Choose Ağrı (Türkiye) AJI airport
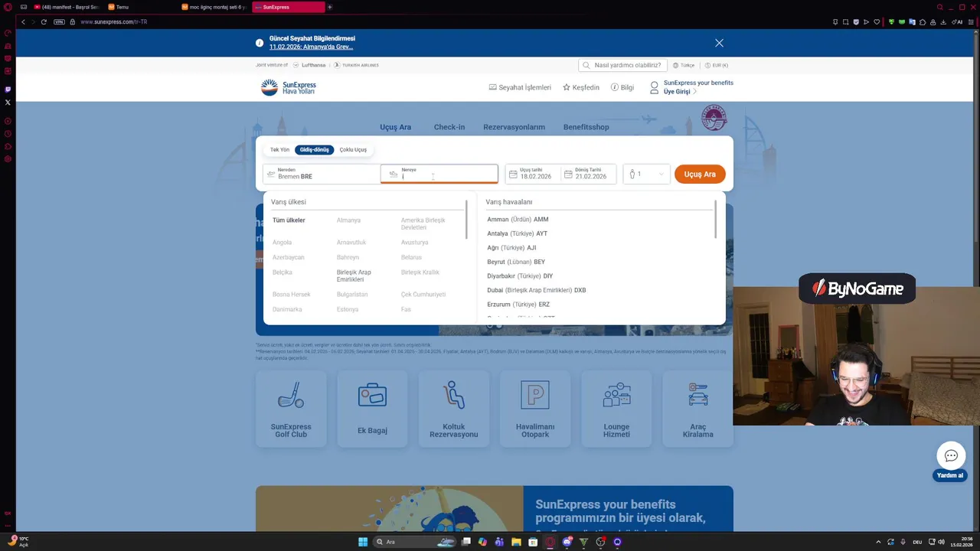 click(511, 248)
